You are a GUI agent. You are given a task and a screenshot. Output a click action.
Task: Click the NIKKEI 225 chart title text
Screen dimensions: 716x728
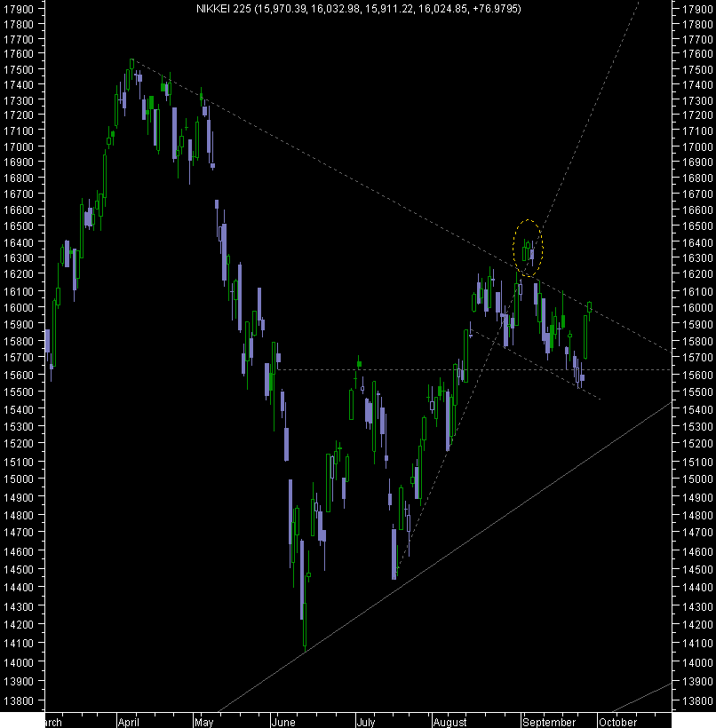(358, 9)
